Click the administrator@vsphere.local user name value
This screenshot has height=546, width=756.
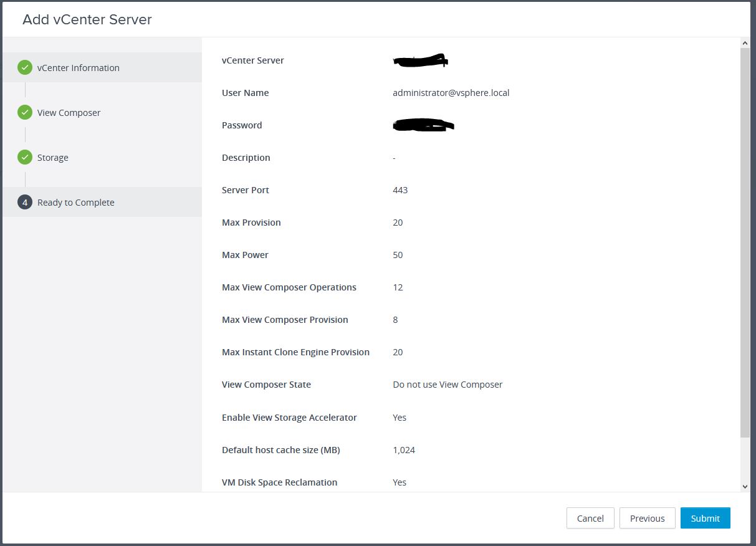451,93
